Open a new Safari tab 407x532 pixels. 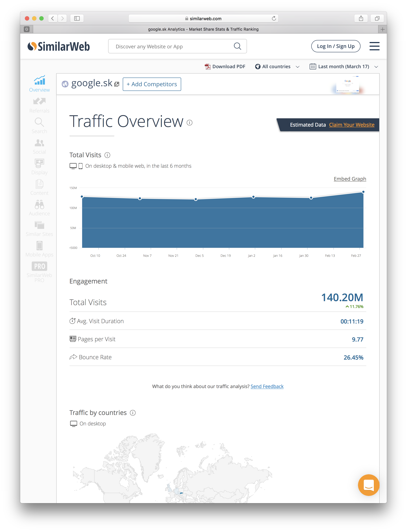point(382,29)
